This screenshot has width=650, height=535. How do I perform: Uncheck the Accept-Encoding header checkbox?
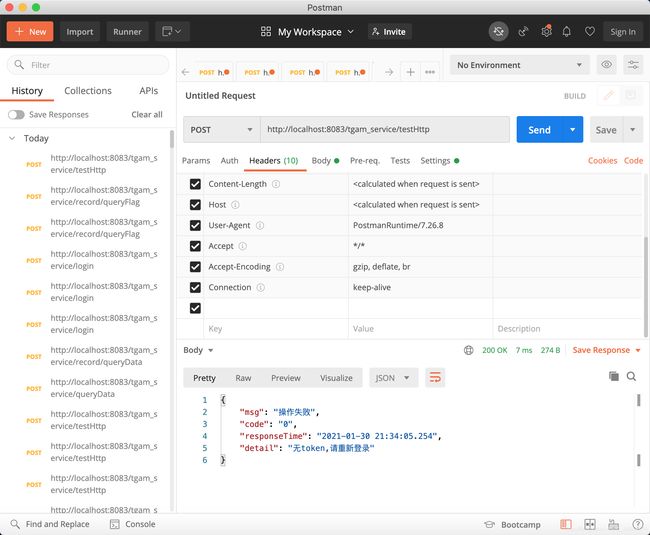point(195,267)
